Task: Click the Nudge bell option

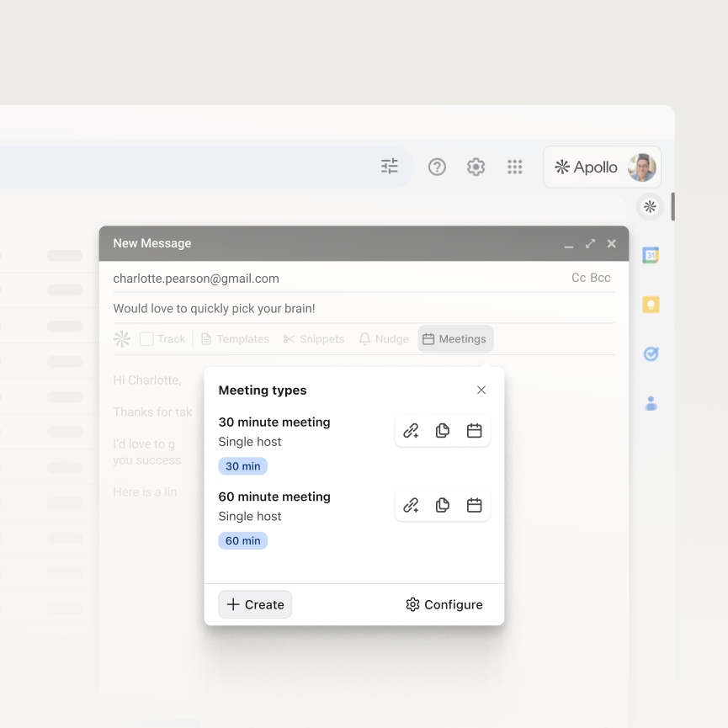Action: tap(384, 339)
